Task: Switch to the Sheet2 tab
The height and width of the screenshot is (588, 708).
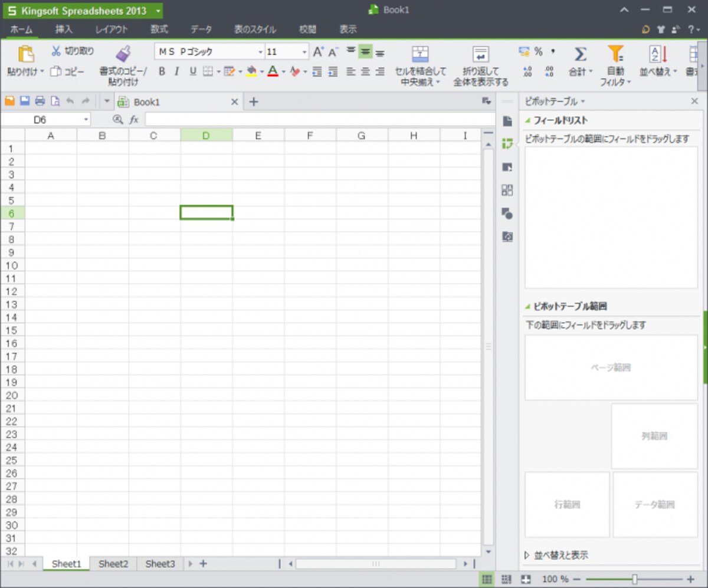Action: coord(113,564)
